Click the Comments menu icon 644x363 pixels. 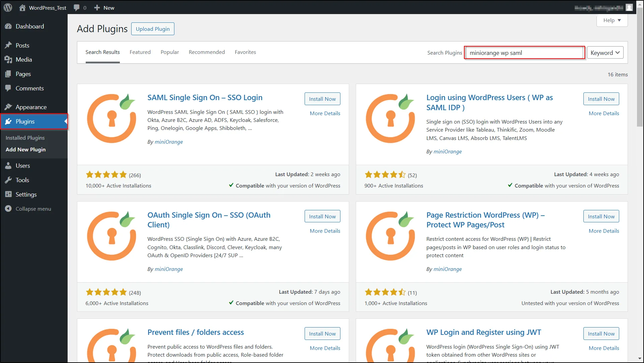(9, 88)
